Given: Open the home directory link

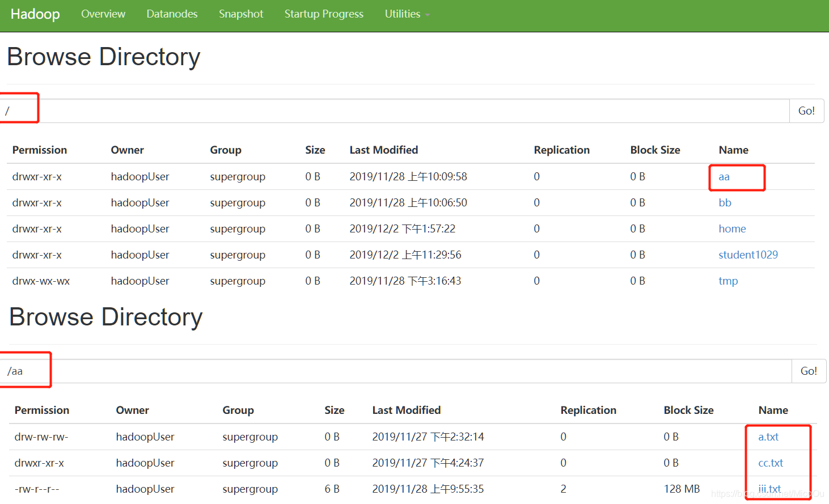Looking at the screenshot, I should [x=732, y=229].
